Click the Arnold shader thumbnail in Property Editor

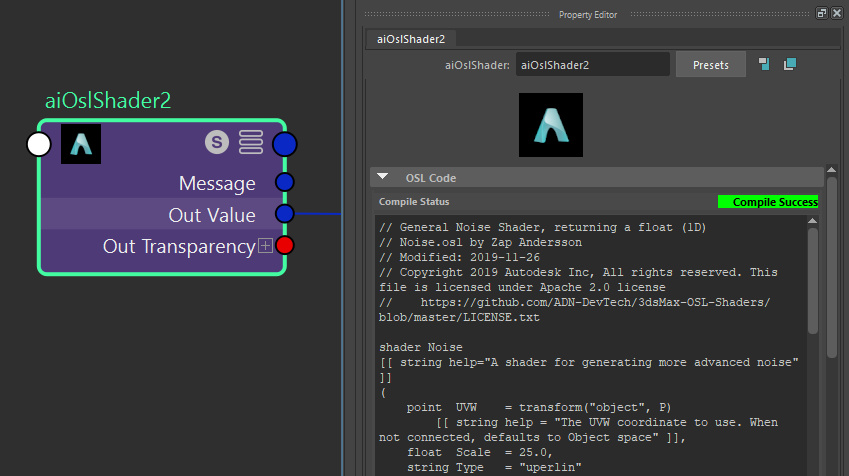(551, 125)
